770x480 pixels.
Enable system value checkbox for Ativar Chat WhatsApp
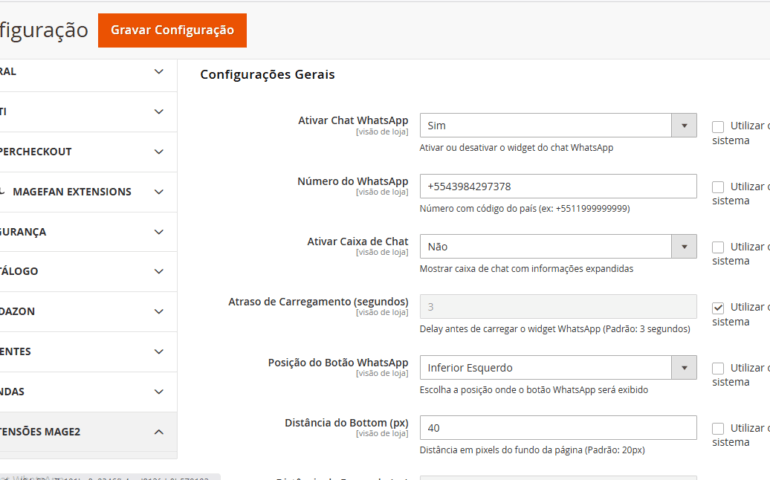click(718, 127)
